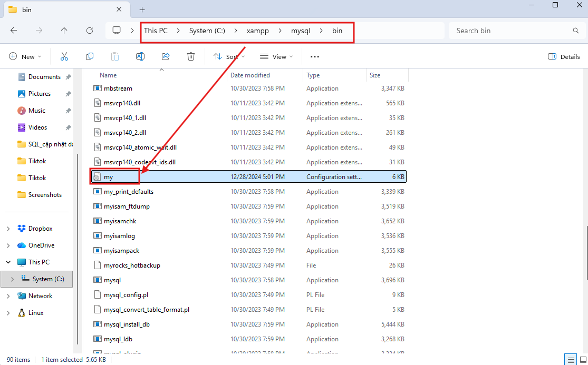588x365 pixels.
Task: Refresh the bin folder view
Action: click(x=89, y=31)
